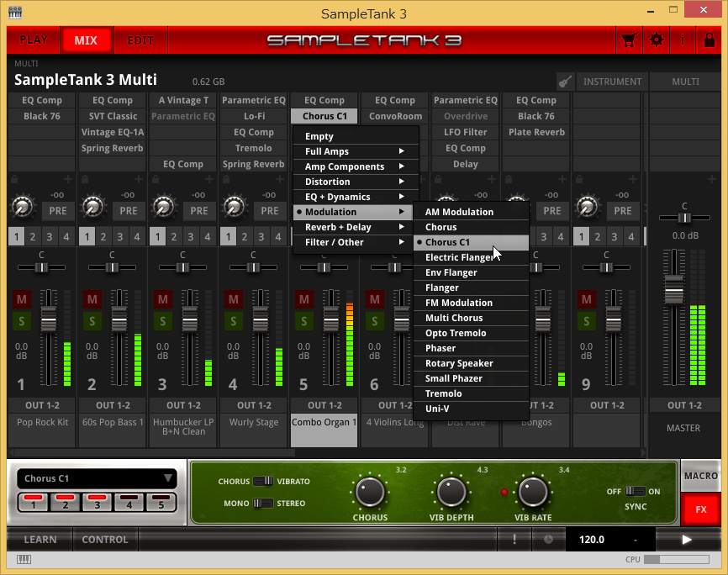Screen dimensions: 728x575
Task: Add an effect with channel 1 plus icon
Action: pos(68,179)
